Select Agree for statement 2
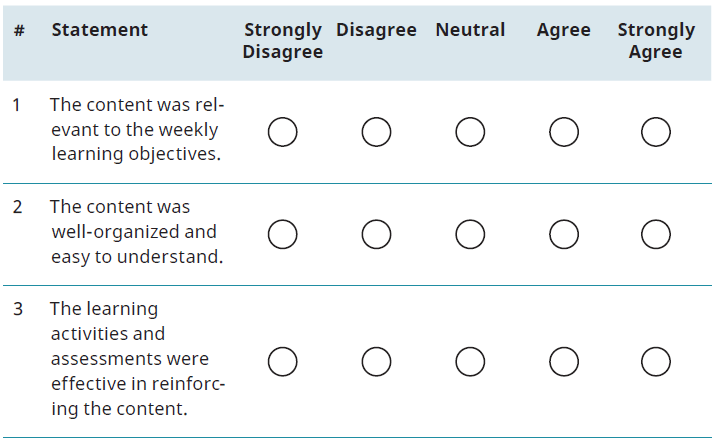This screenshot has width=715, height=444. click(564, 234)
